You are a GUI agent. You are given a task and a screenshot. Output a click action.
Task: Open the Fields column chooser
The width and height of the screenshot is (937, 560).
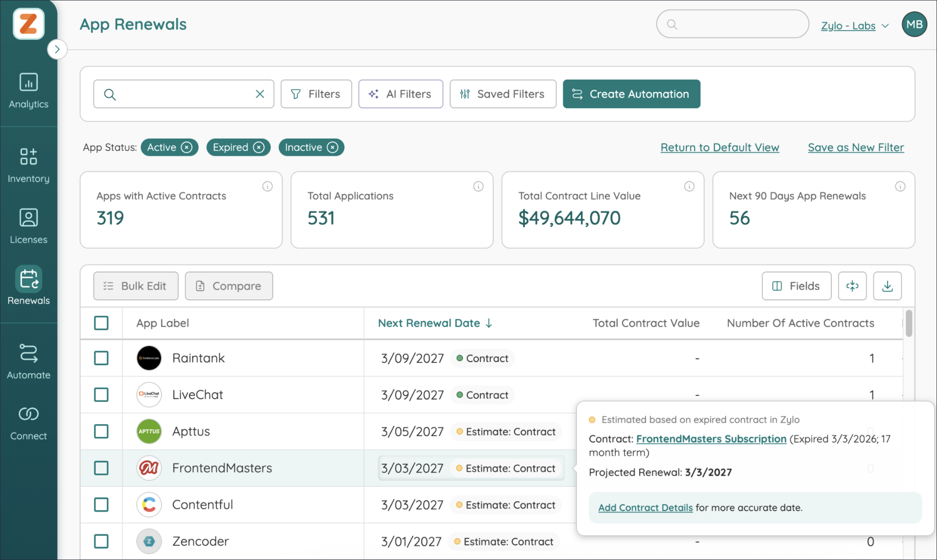797,286
